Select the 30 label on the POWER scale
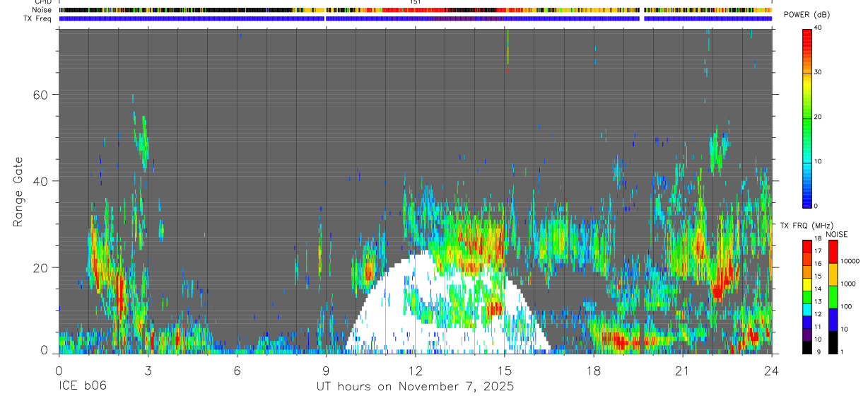 [x=818, y=72]
